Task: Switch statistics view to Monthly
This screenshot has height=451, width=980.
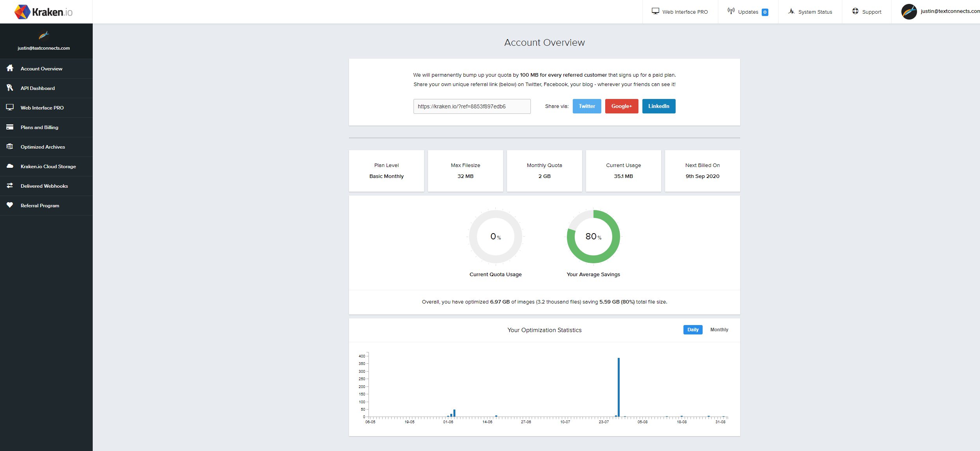Action: click(x=719, y=330)
